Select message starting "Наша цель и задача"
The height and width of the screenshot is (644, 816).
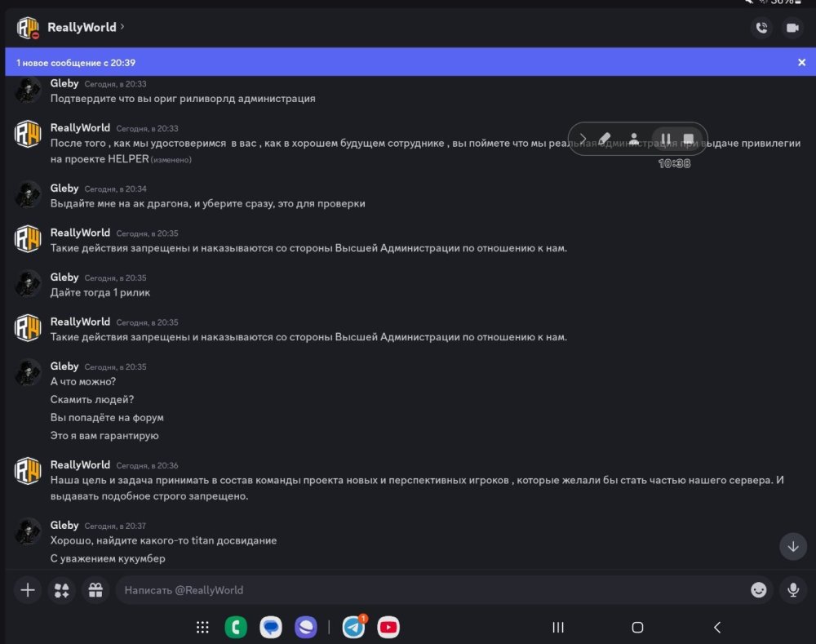(417, 488)
